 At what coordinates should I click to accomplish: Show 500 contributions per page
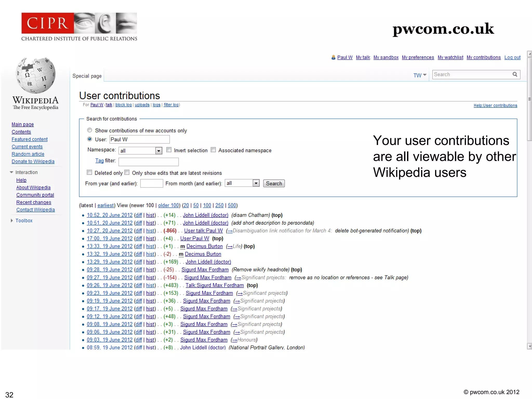[232, 205]
